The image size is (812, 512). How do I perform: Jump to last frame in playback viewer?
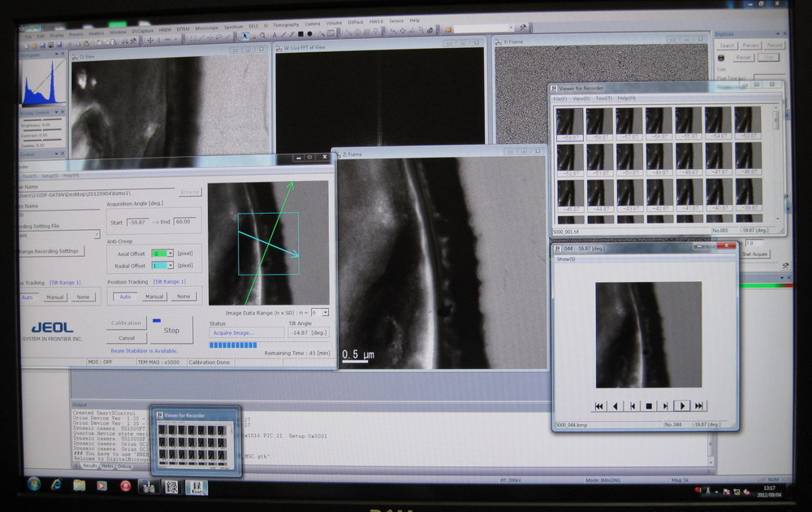(699, 406)
